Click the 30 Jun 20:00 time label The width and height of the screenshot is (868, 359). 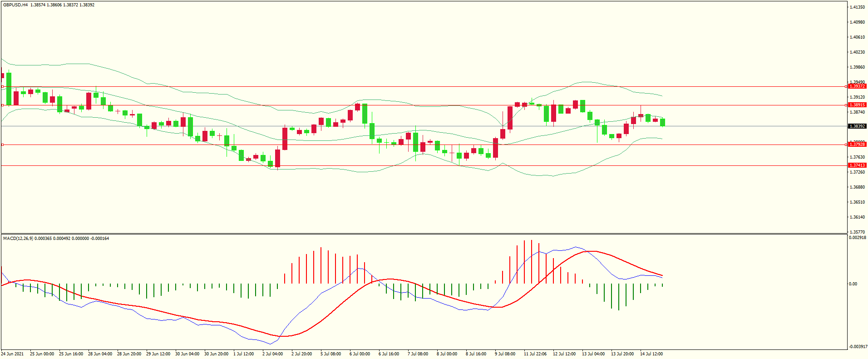(x=216, y=354)
